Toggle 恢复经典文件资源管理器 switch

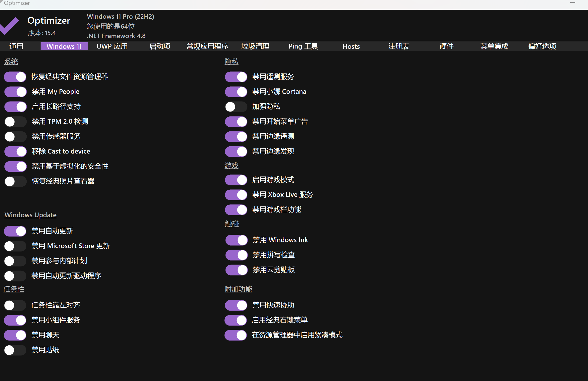(x=15, y=77)
